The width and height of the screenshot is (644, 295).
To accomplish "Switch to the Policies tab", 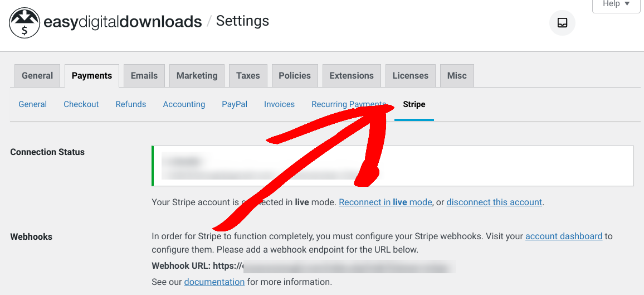I will (x=295, y=76).
